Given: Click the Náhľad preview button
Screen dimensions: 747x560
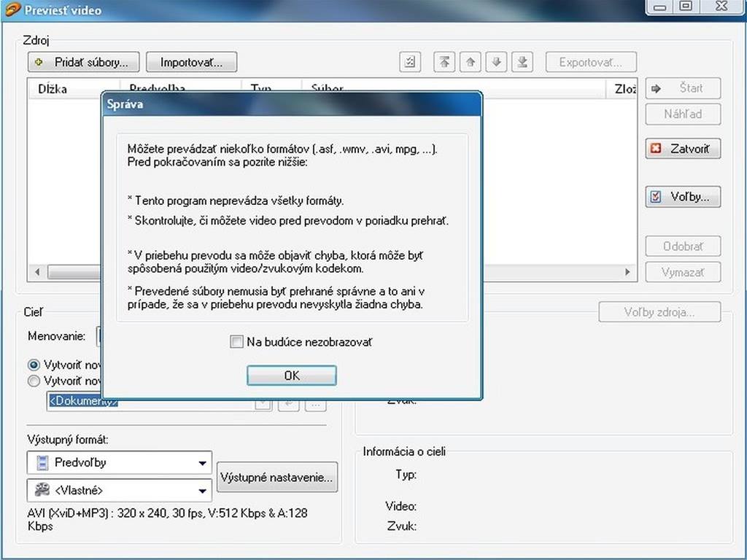Looking at the screenshot, I should click(x=683, y=114).
